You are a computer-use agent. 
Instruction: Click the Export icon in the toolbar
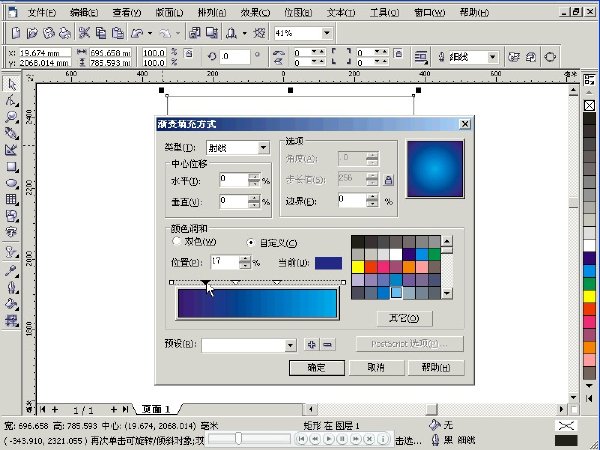(x=212, y=33)
